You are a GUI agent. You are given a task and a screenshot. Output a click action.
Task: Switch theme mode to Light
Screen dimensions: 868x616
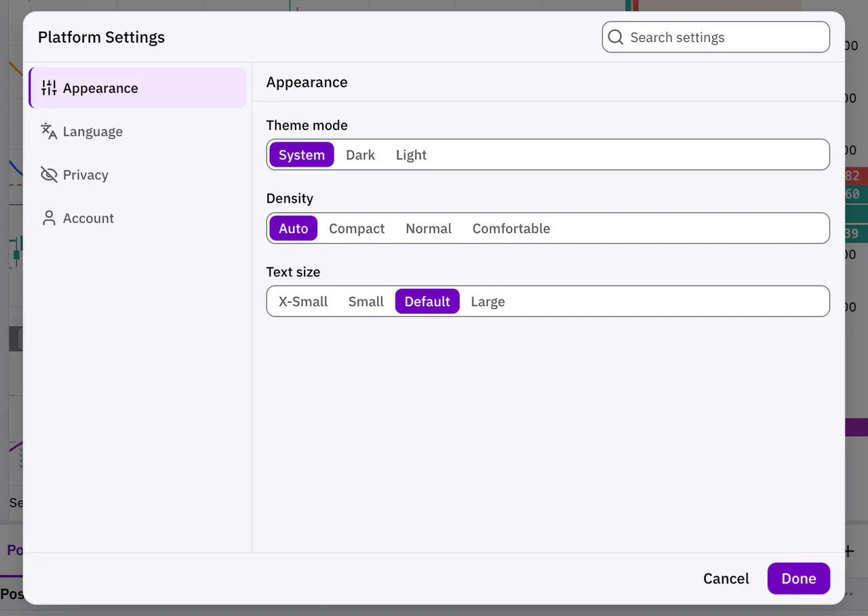[411, 155]
